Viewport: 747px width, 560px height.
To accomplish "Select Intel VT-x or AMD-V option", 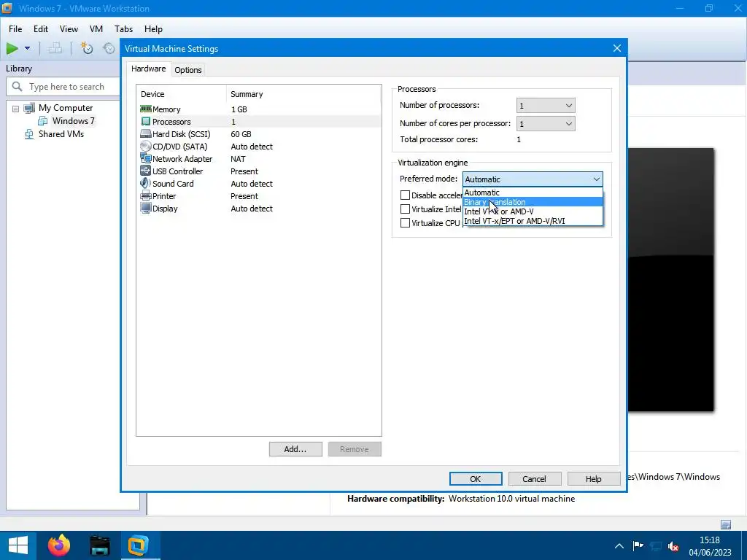I will pyautogui.click(x=532, y=211).
